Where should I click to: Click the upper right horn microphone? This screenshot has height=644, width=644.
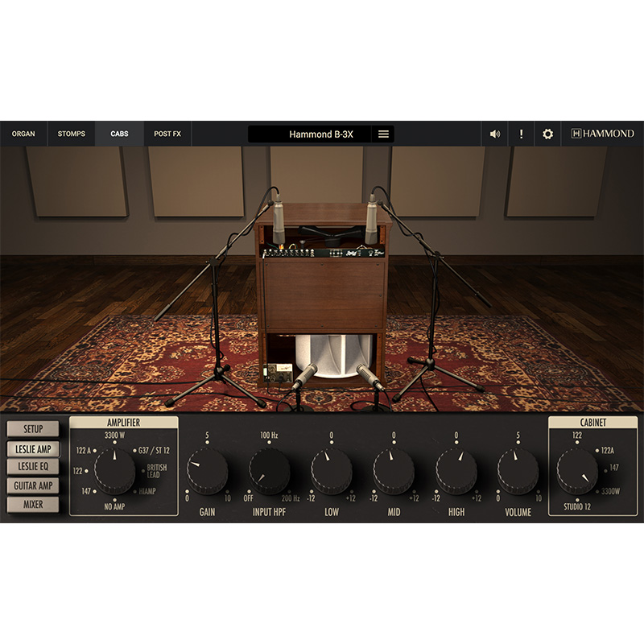[371, 218]
